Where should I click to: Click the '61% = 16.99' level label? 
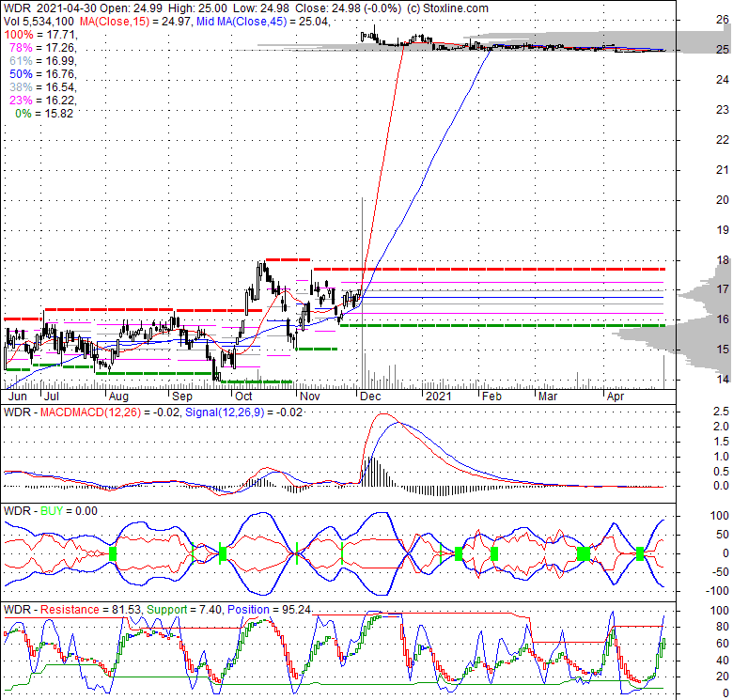tap(42, 61)
